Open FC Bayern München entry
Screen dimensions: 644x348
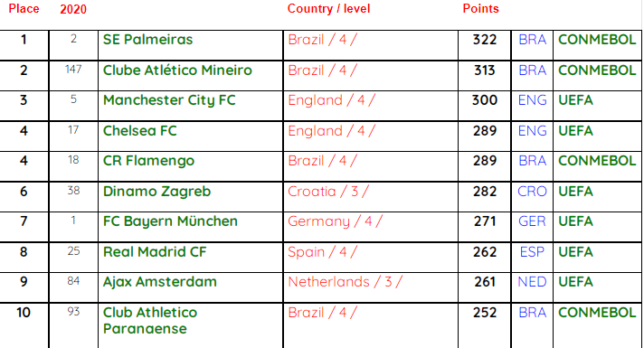[x=170, y=221]
